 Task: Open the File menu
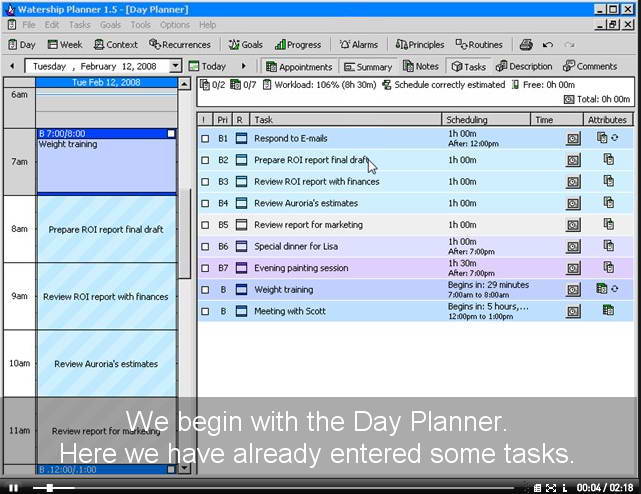[x=29, y=25]
